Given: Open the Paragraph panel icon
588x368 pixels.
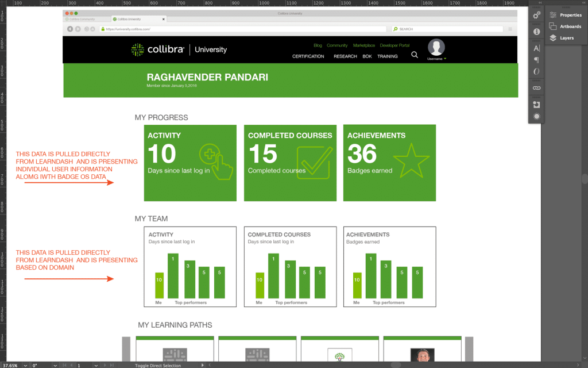Looking at the screenshot, I should click(x=536, y=60).
